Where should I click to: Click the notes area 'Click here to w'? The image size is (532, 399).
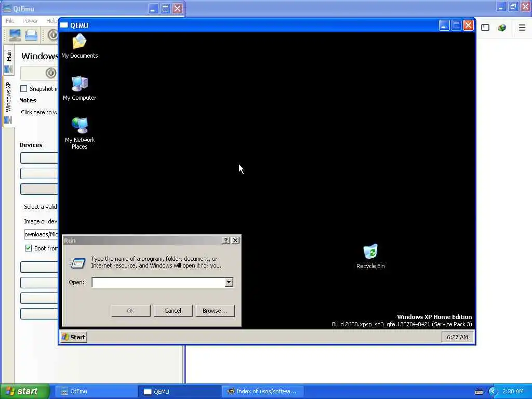(x=38, y=112)
